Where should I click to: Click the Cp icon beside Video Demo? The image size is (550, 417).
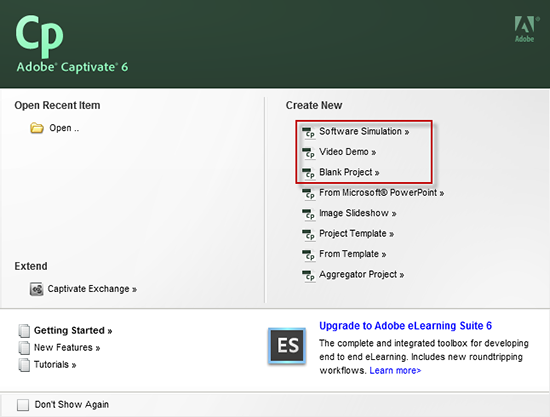pos(309,153)
